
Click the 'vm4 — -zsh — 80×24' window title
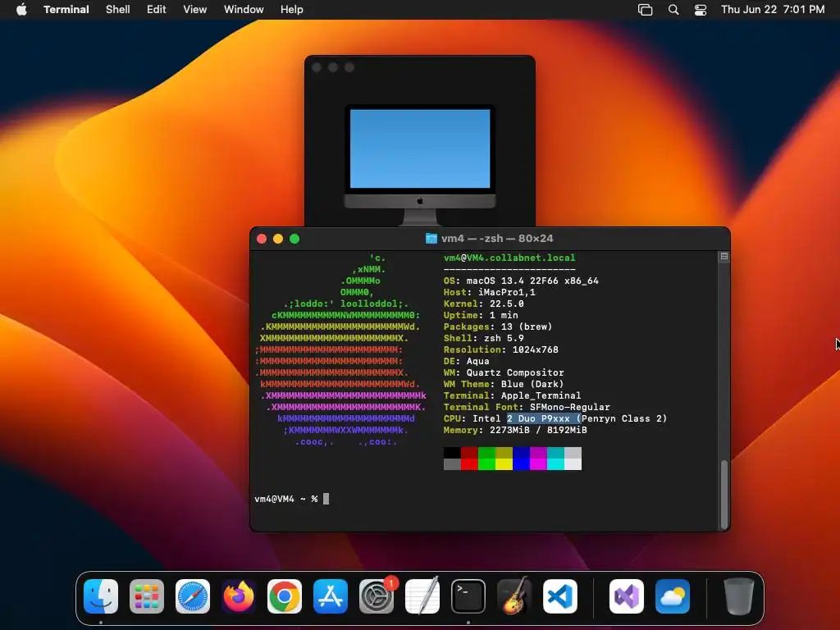click(x=497, y=239)
